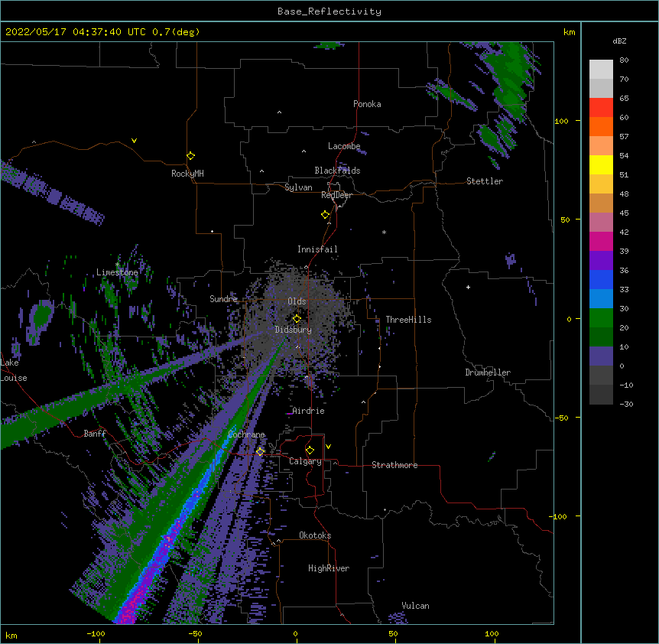Screen dimensions: 659x644
Task: Click the asterisk marker above Limestone
Action: pos(117,264)
